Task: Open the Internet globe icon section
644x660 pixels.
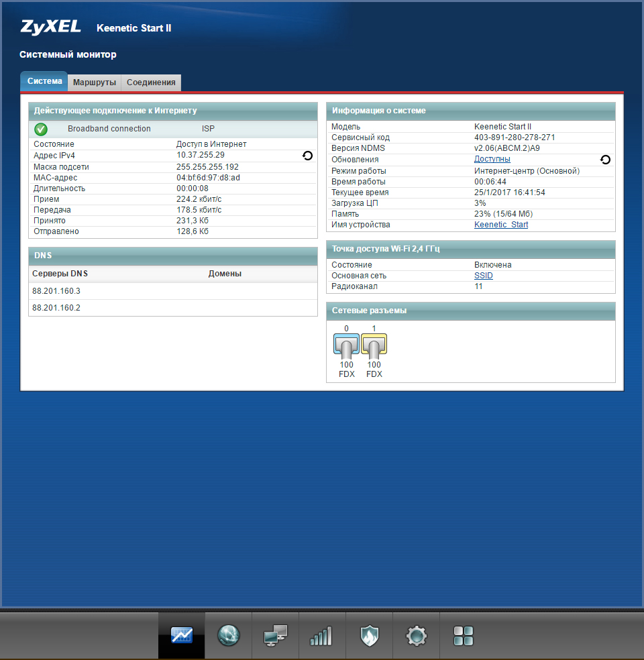Action: click(228, 635)
